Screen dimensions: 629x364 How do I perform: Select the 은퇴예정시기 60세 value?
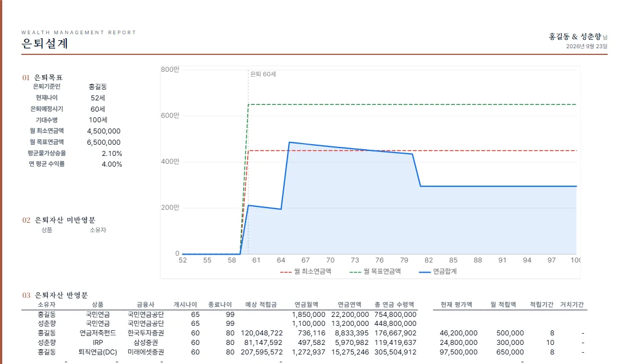click(x=98, y=109)
